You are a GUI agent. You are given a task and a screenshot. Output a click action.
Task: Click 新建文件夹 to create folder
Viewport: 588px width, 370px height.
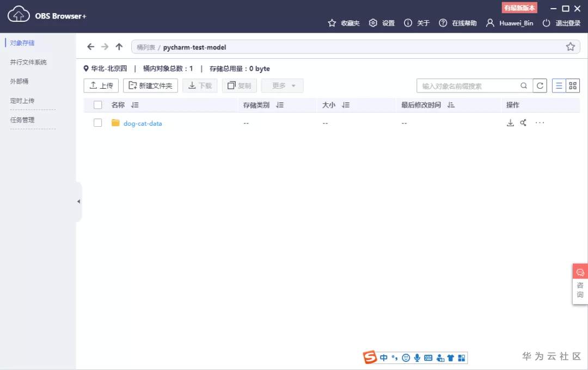click(x=150, y=85)
